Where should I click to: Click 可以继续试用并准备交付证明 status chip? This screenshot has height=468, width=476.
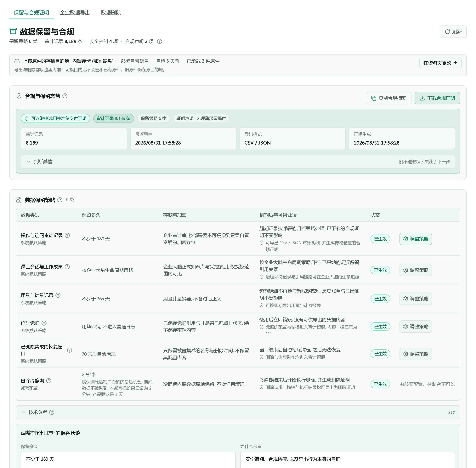click(55, 118)
